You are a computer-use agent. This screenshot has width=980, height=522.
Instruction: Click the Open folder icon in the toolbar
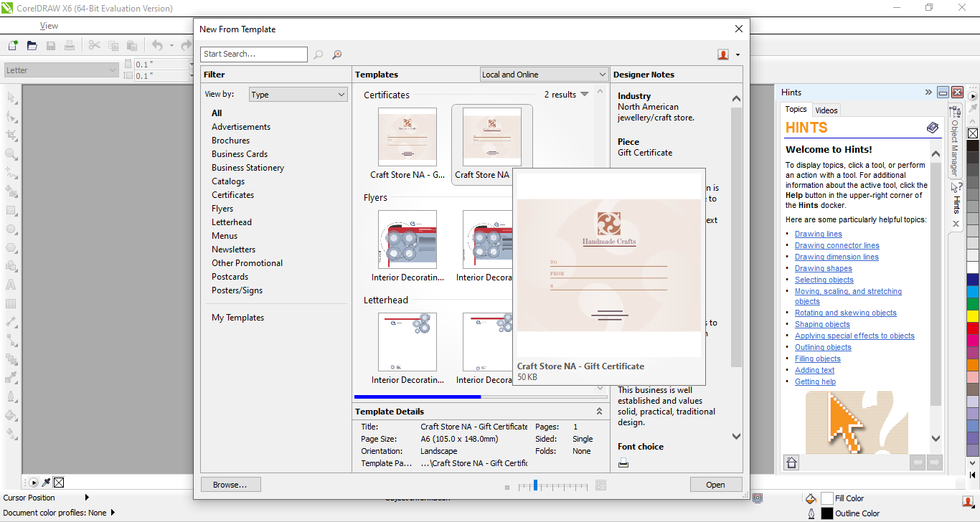(32, 46)
